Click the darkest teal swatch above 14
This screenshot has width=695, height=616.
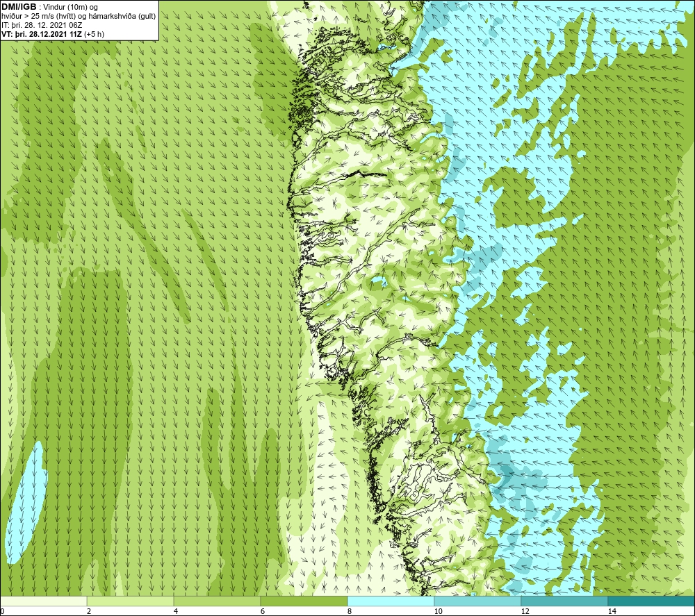pos(652,601)
